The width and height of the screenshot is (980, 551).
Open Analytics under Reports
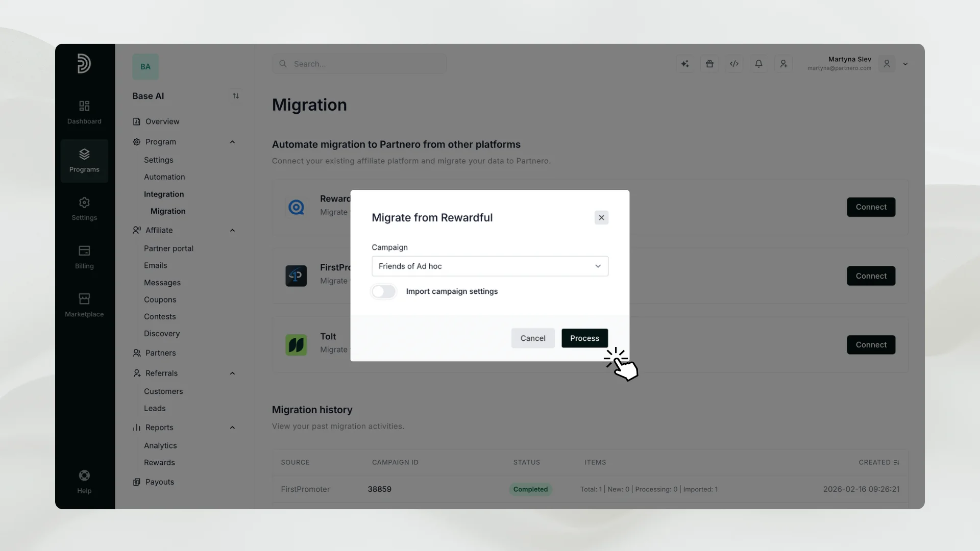[160, 445]
